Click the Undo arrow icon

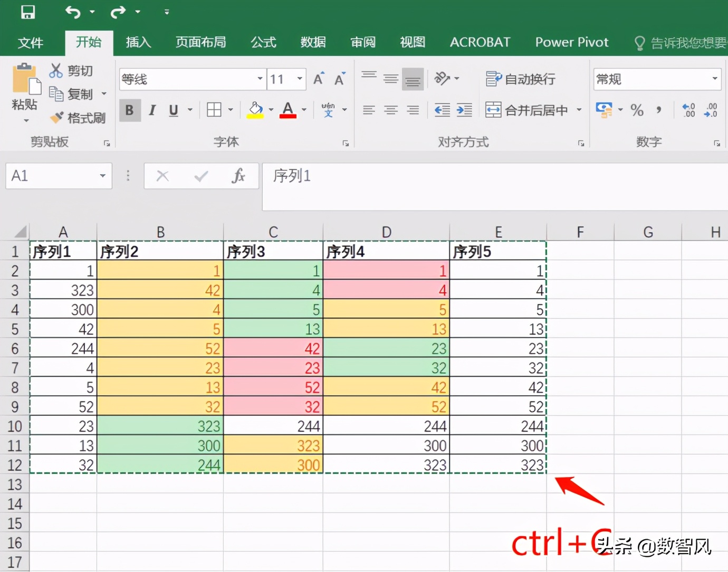[x=73, y=11]
